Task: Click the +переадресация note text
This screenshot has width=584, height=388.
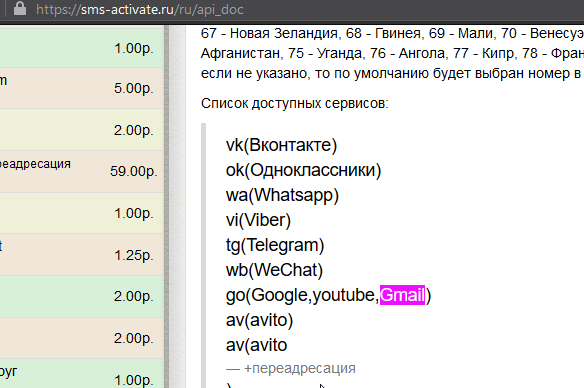Action: pyautogui.click(x=300, y=368)
